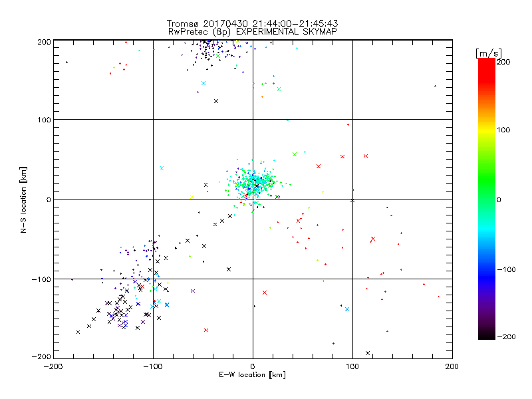Click the dense cyan-green cluster at plot center
Image resolution: width=532 pixels, height=399 pixels.
(254, 184)
